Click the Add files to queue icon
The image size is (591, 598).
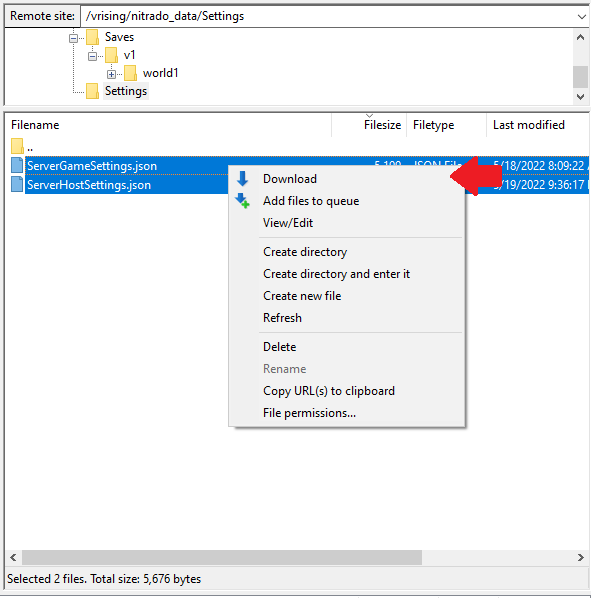coord(242,201)
